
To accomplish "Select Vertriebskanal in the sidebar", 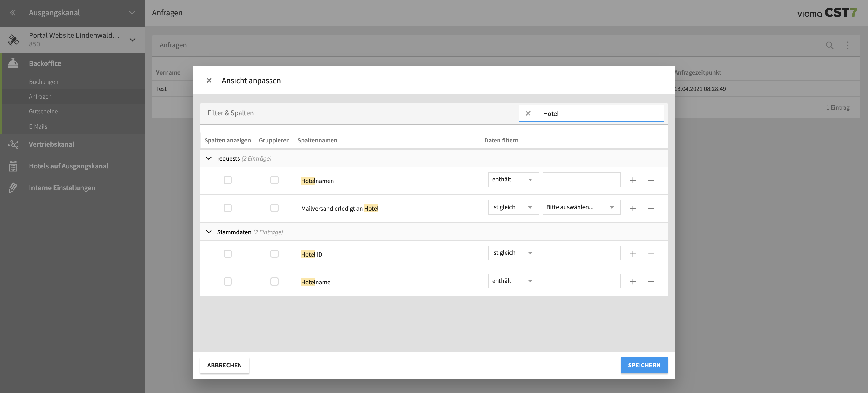I will point(52,144).
